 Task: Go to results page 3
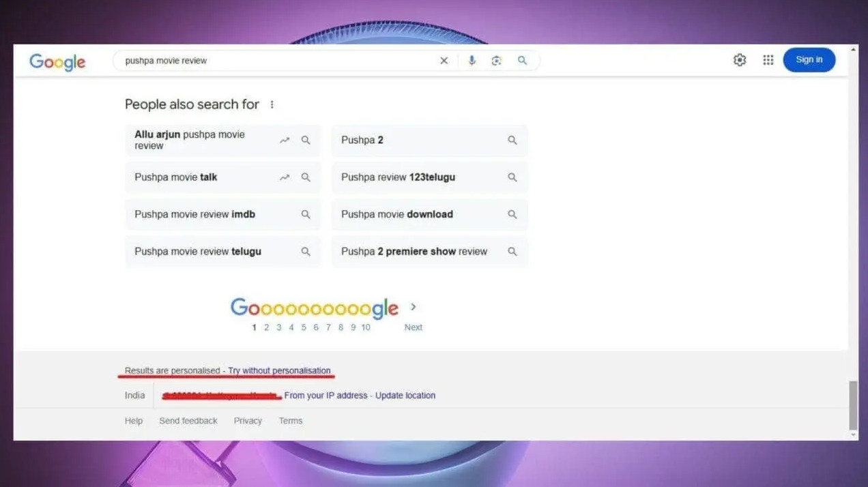click(279, 327)
